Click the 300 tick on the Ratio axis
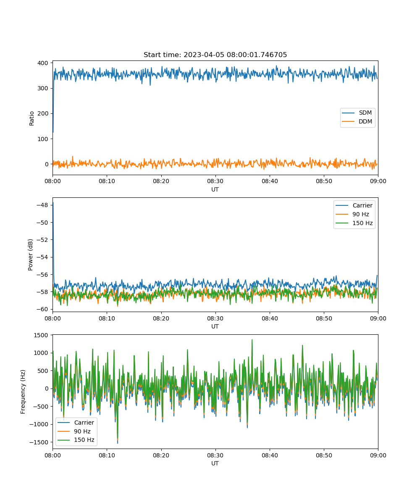The width and height of the screenshot is (420, 504). click(x=44, y=88)
